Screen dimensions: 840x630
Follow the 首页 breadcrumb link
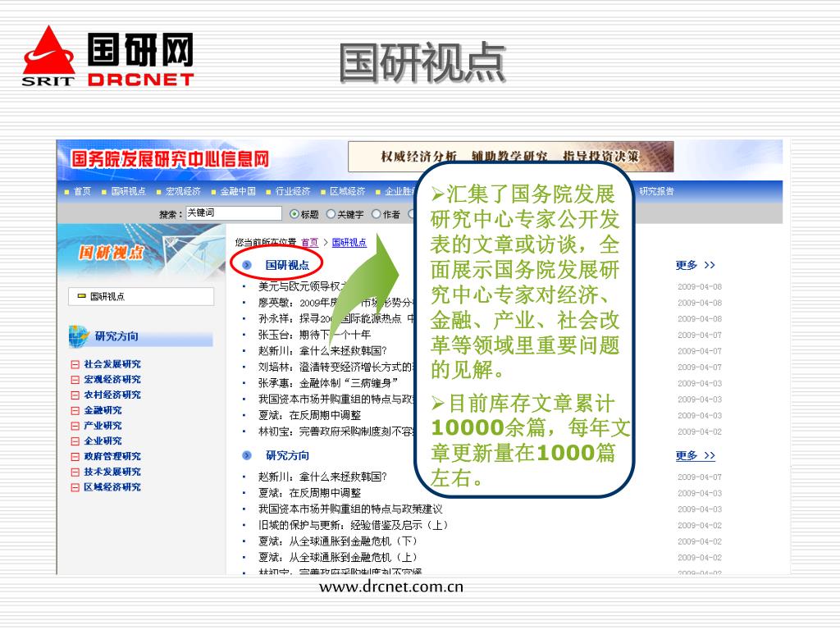point(309,243)
